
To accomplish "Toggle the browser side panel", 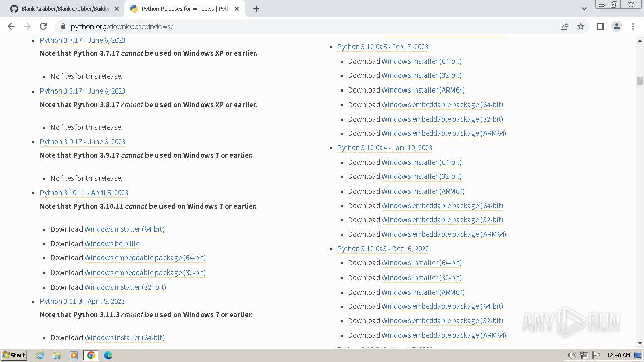I will pos(600,26).
